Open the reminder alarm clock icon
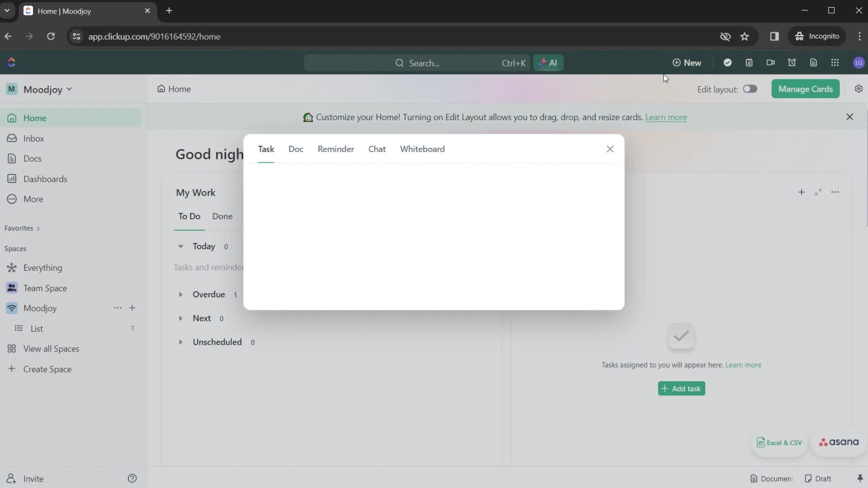 coord(792,63)
